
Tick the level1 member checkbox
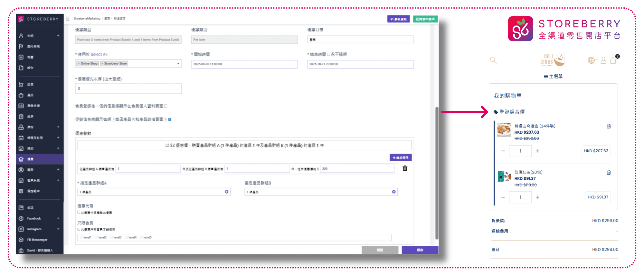click(x=81, y=237)
